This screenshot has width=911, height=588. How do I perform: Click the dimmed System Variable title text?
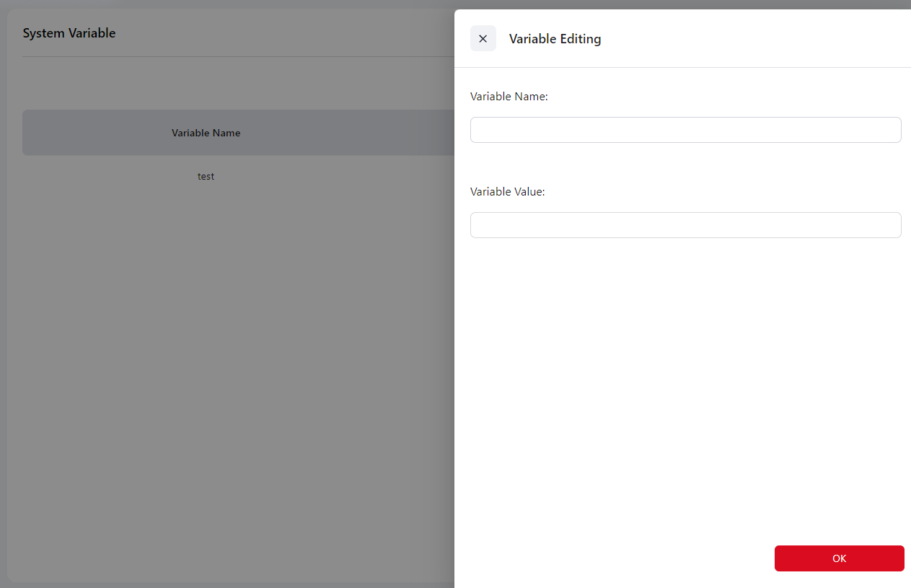69,33
